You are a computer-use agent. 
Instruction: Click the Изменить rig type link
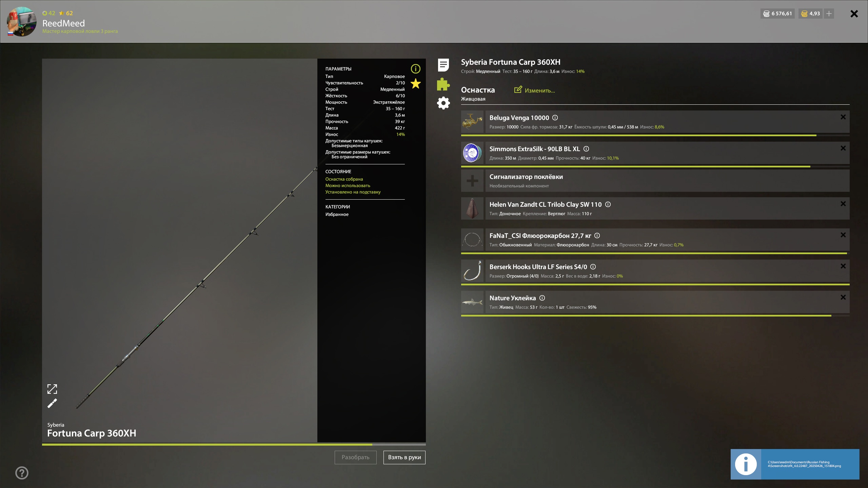(x=540, y=90)
